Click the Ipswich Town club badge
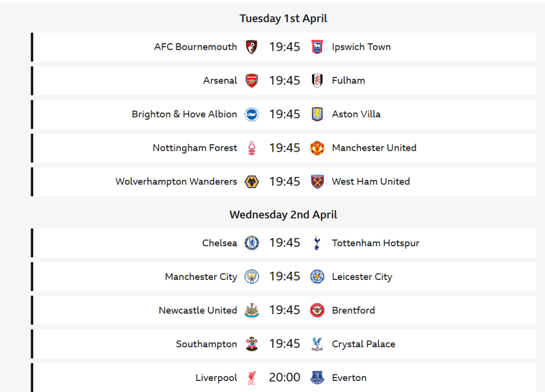Image resolution: width=545 pixels, height=392 pixels. 317,47
